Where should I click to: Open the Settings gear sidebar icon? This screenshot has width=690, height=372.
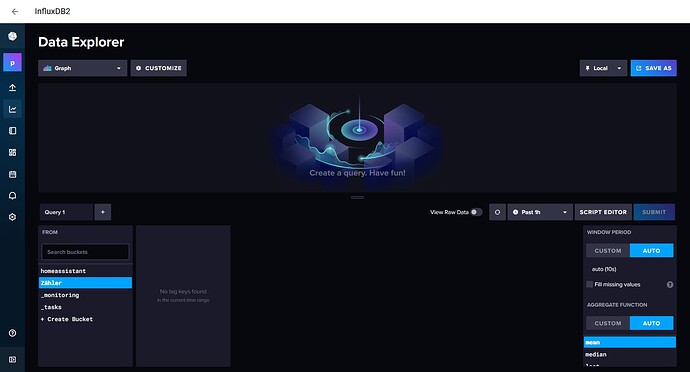tap(12, 217)
